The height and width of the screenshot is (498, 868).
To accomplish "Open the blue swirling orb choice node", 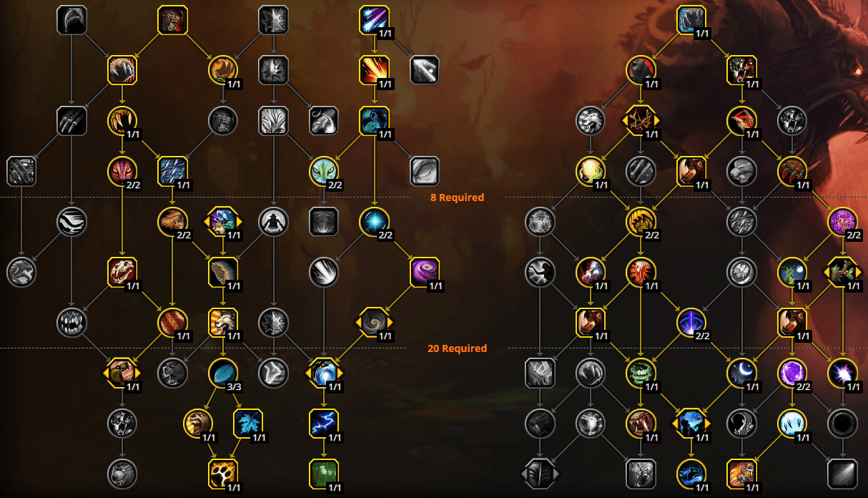I will coord(324,373).
